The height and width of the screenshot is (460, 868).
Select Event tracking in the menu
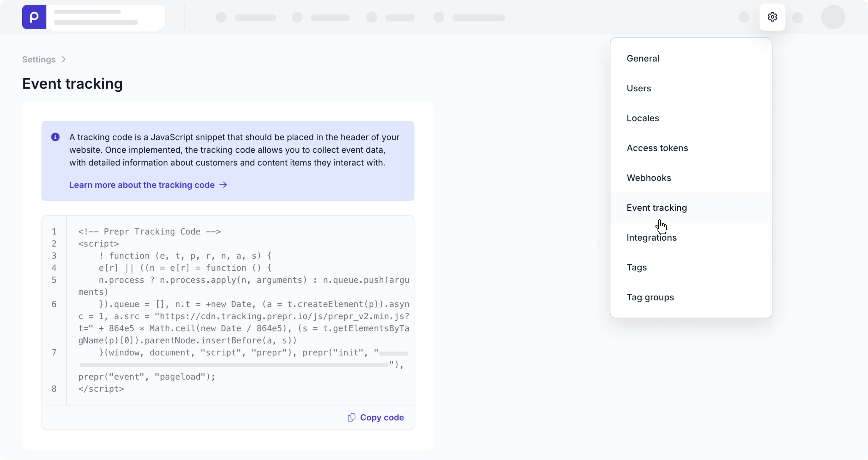point(656,208)
